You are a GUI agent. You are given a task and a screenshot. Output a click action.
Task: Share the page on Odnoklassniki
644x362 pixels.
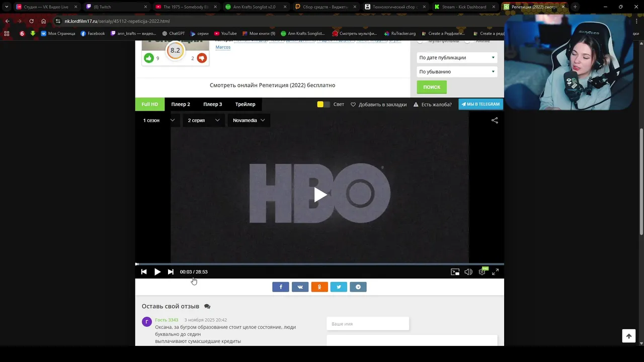pos(319,287)
